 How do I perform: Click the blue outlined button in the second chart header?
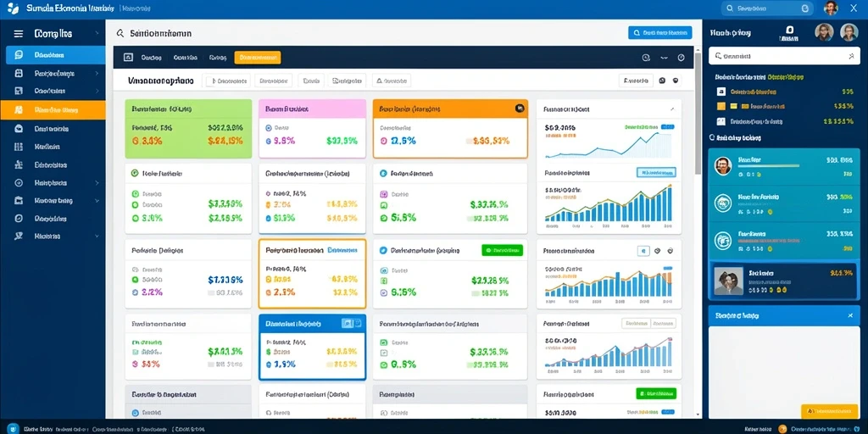pos(657,173)
